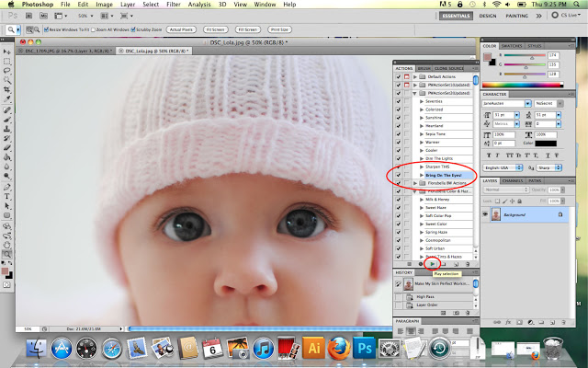This screenshot has height=368, width=588.
Task: Toggle dialog box for Default Actions
Action: (x=406, y=76)
